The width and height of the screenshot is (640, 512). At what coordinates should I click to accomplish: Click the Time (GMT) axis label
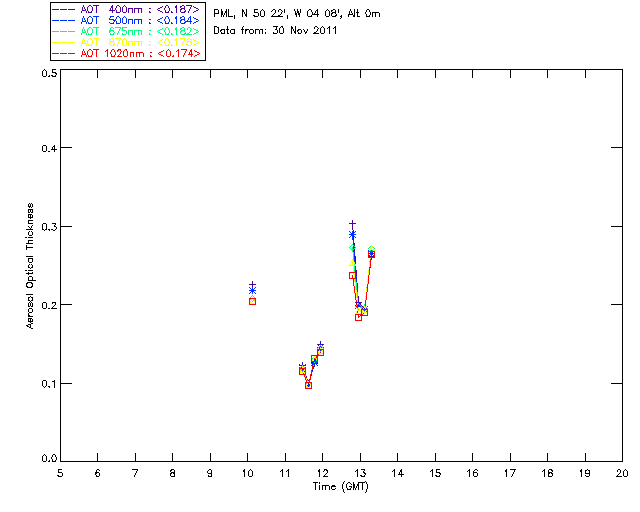(x=340, y=487)
